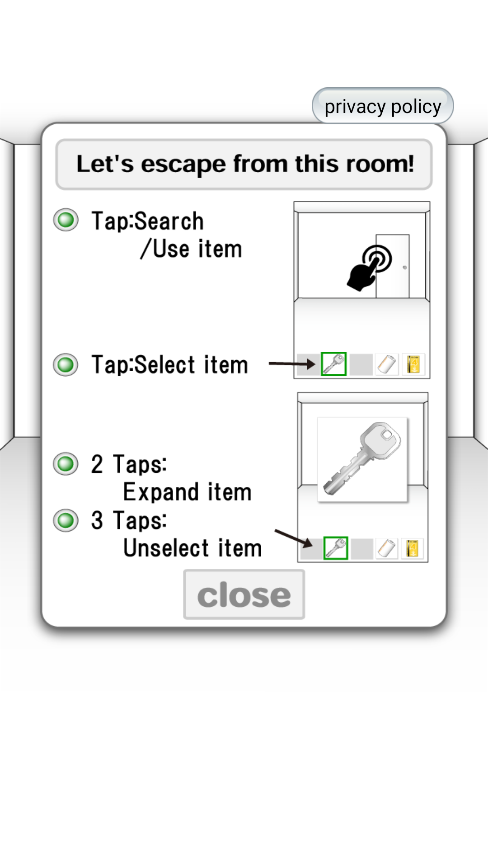The width and height of the screenshot is (488, 868).
Task: Tap the 'Let's escape from this room!' banner
Action: coord(244,164)
